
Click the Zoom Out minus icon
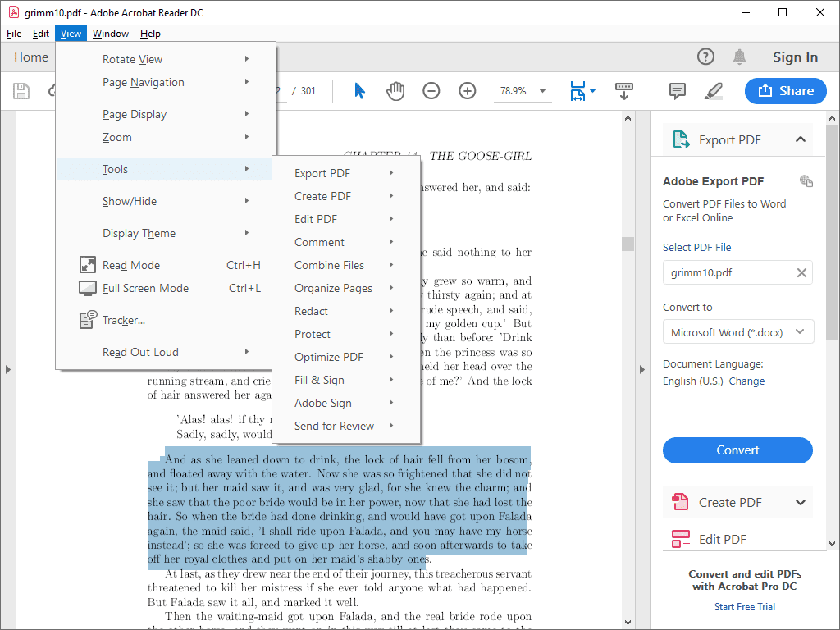tap(431, 91)
